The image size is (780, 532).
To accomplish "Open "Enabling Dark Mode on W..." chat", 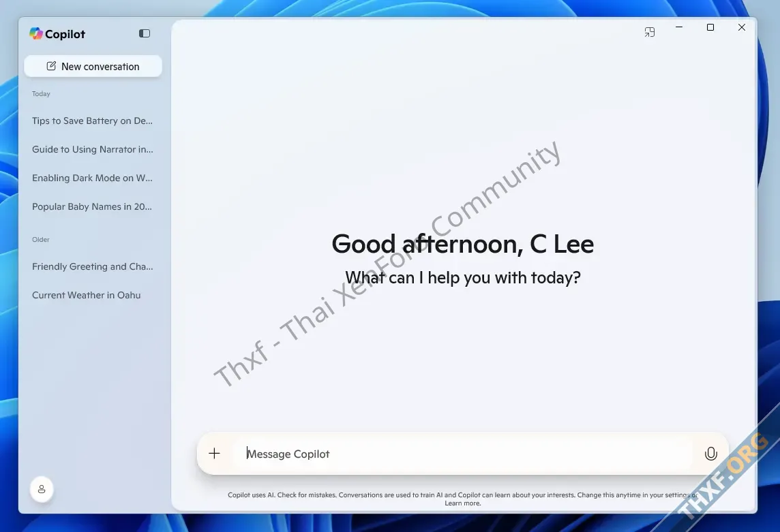I will click(x=93, y=178).
